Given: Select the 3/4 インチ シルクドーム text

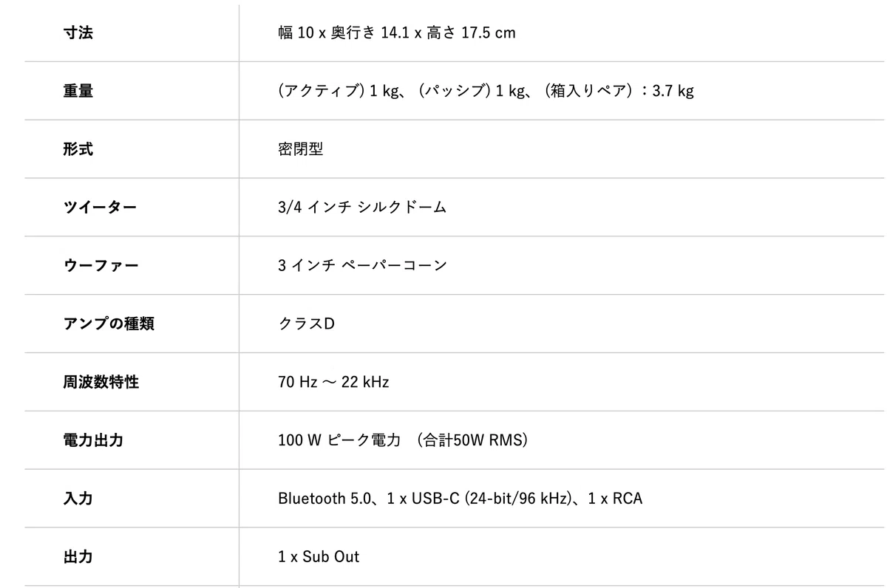Looking at the screenshot, I should pos(362,208).
